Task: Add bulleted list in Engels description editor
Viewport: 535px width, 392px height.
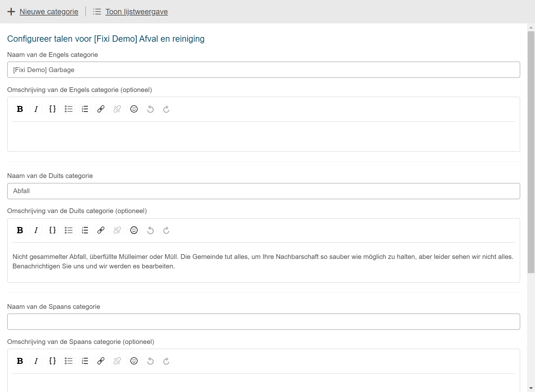Action: point(69,109)
